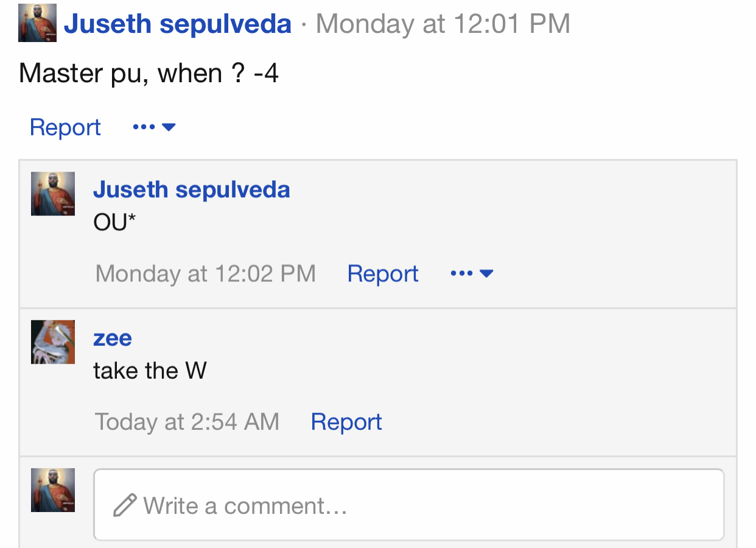Select the post text "Master pu, when ? -4"
The height and width of the screenshot is (548, 756).
coord(149,74)
